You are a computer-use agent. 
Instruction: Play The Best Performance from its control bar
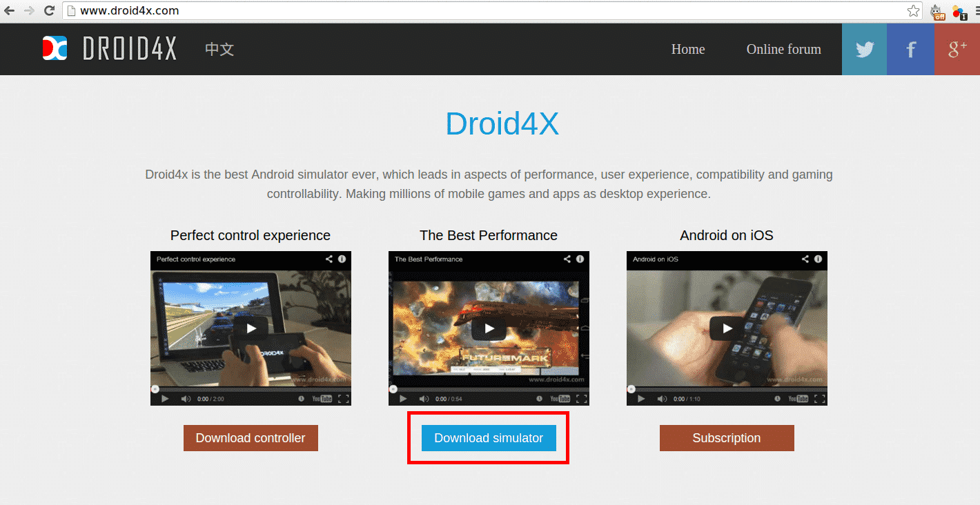[x=403, y=399]
